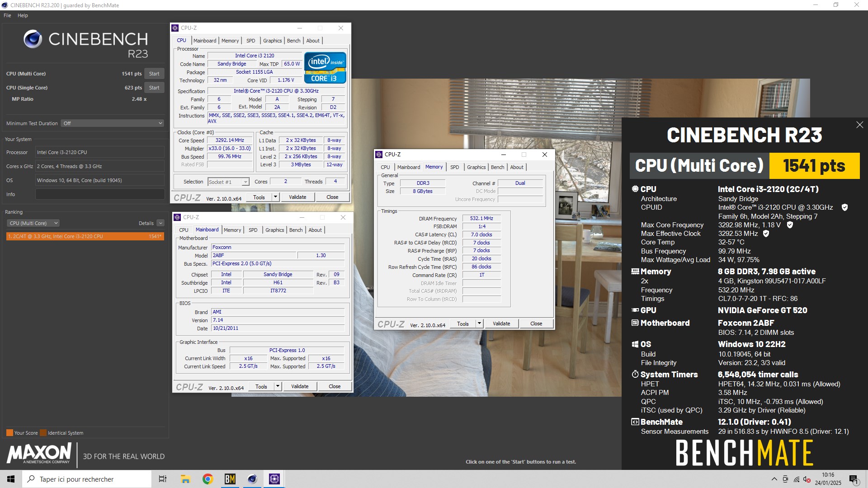868x488 pixels.
Task: Click the Windows taskbar search box
Action: pyautogui.click(x=87, y=479)
